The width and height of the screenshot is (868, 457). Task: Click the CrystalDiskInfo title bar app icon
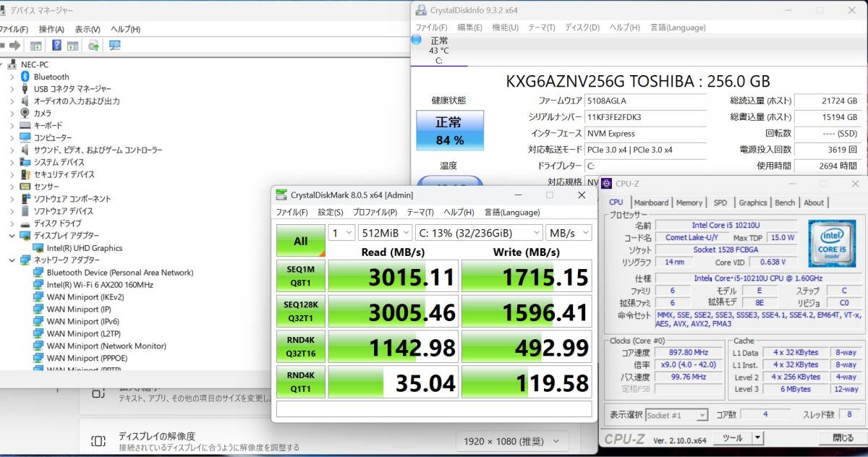click(421, 10)
